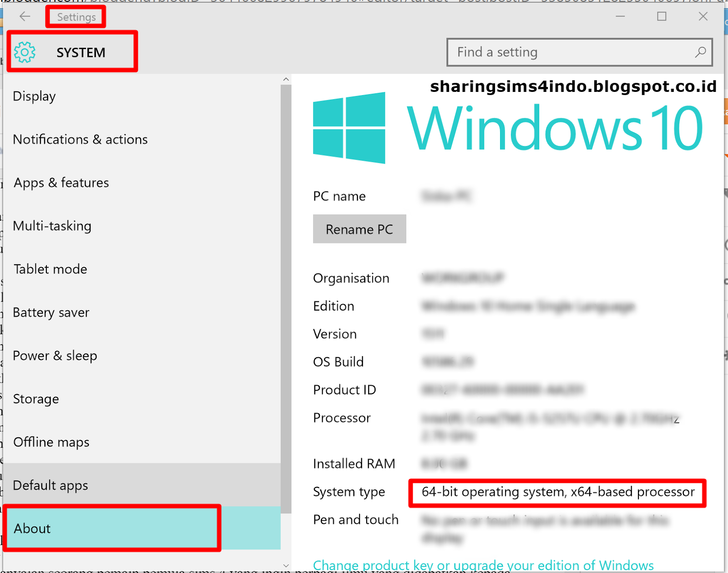The width and height of the screenshot is (728, 573).
Task: Click the Edition label
Action: (334, 306)
